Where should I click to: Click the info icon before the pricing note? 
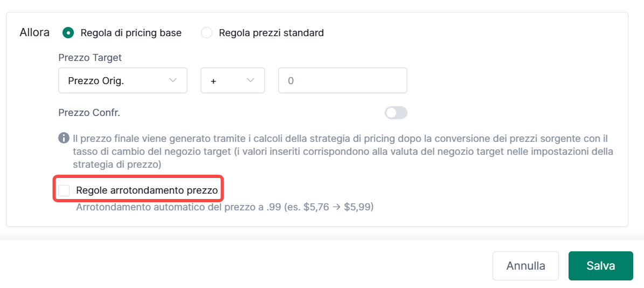click(64, 138)
